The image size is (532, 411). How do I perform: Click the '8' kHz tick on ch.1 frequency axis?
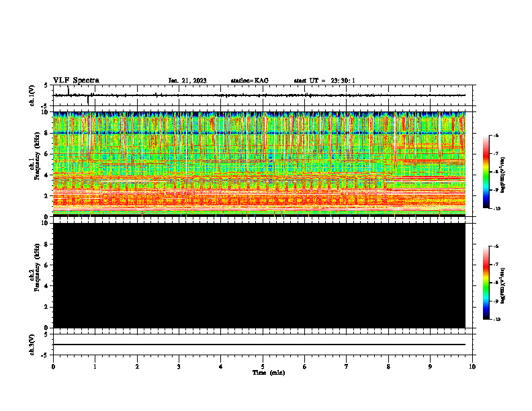tap(47, 133)
